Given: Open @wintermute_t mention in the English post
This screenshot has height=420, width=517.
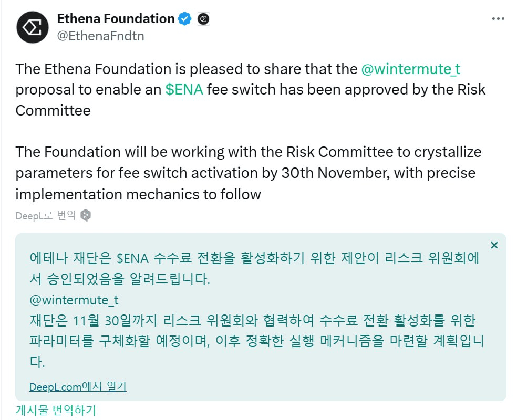Looking at the screenshot, I should [411, 69].
